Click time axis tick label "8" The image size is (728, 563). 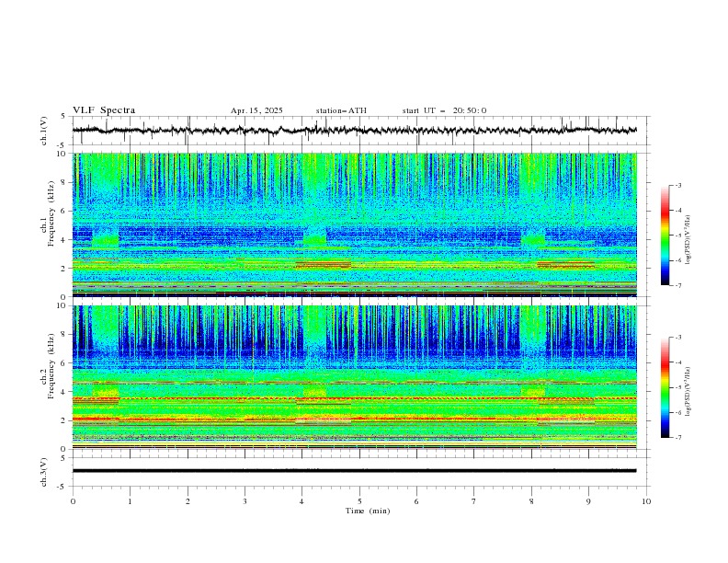[531, 501]
